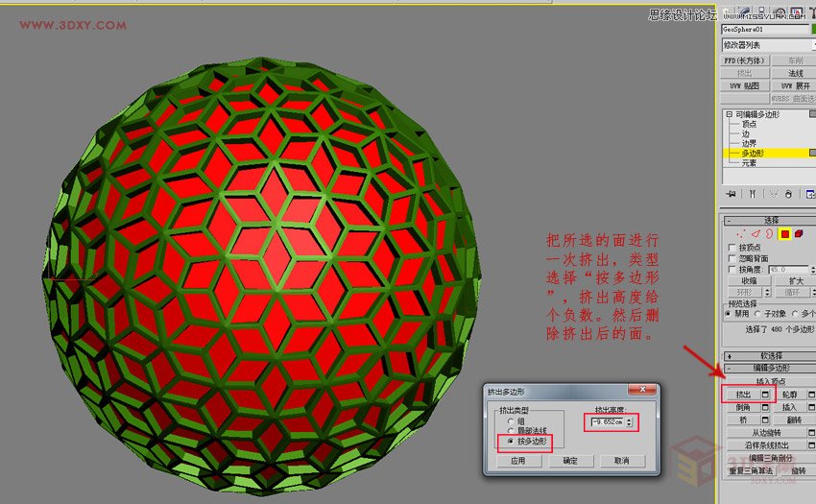The image size is (816, 504).
Task: Click spinner beside 环形 button
Action: 767,293
